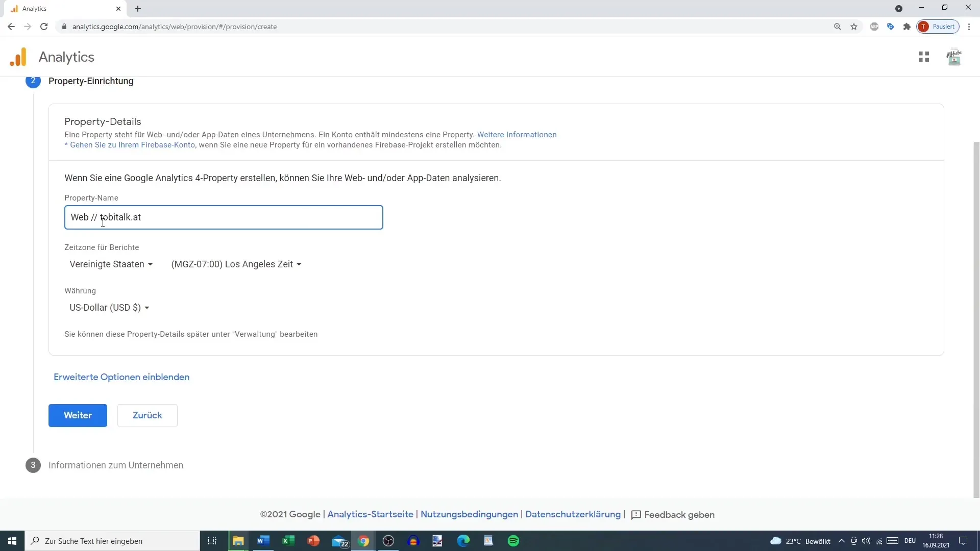Viewport: 980px width, 551px height.
Task: Click the reload/refresh page icon
Action: 43,26
